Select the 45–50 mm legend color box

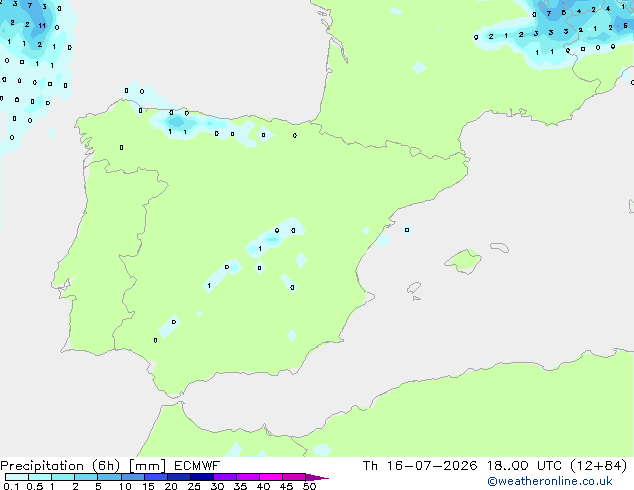tap(294, 477)
